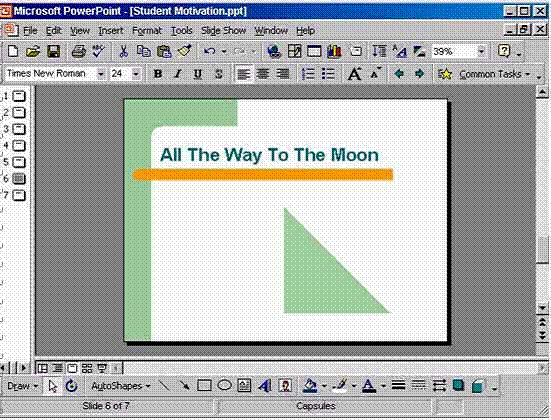
Task: Expand the 39% zoom dropdown
Action: coord(481,52)
